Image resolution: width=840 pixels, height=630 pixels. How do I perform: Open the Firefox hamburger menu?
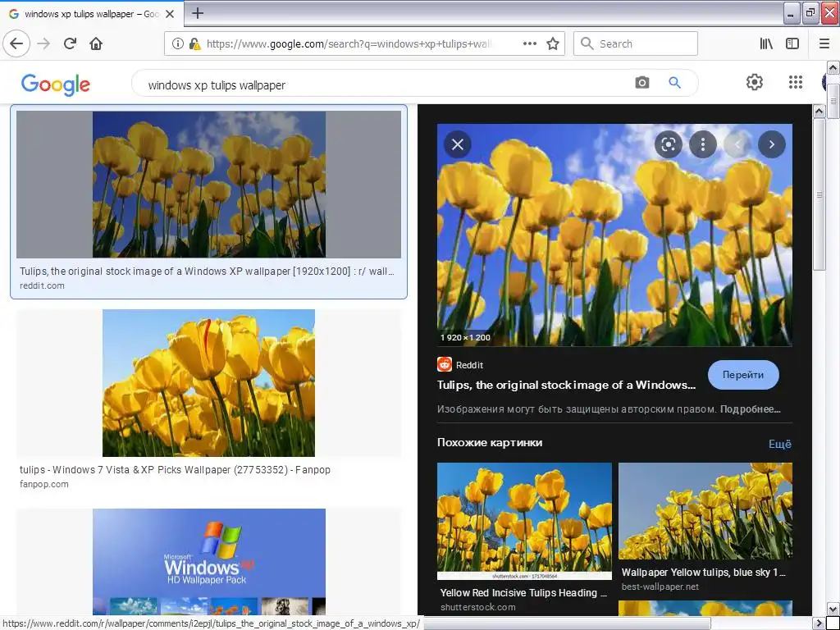(x=824, y=43)
